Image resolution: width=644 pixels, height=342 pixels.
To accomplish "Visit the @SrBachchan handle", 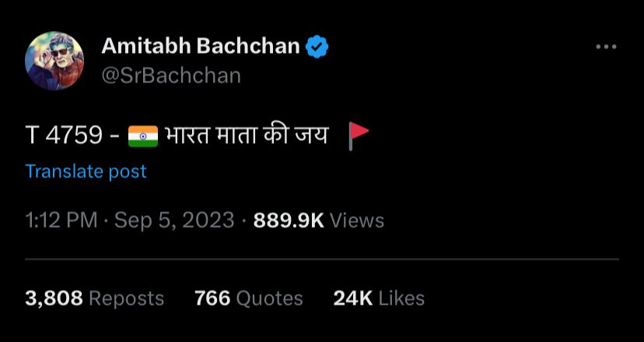I will 171,76.
